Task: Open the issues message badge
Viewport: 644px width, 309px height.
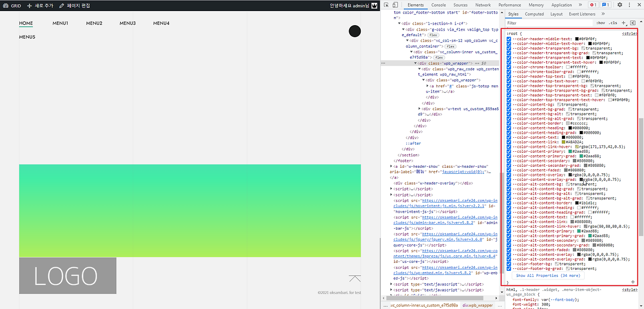Action: click(606, 5)
